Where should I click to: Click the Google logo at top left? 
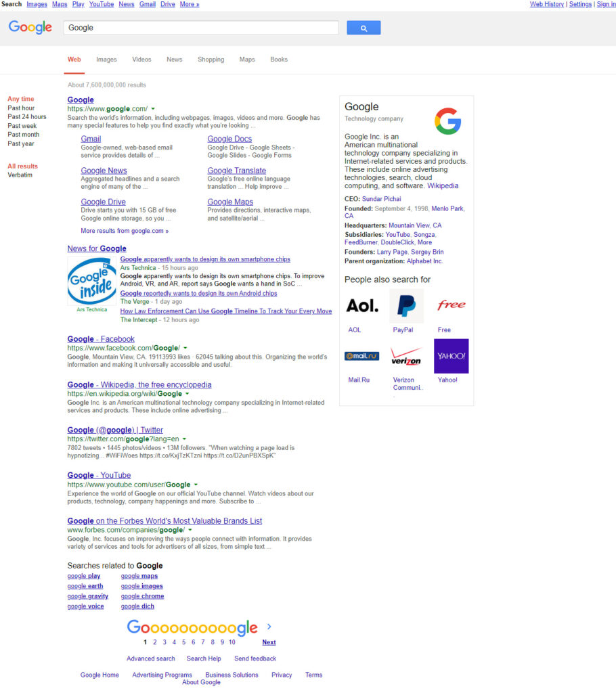pyautogui.click(x=30, y=27)
